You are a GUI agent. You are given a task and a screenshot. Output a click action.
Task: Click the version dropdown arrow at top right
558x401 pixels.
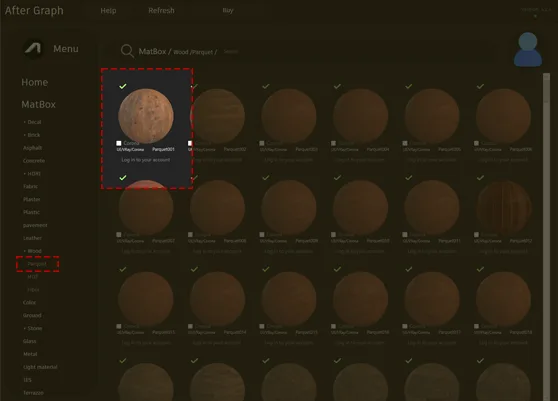535,16
